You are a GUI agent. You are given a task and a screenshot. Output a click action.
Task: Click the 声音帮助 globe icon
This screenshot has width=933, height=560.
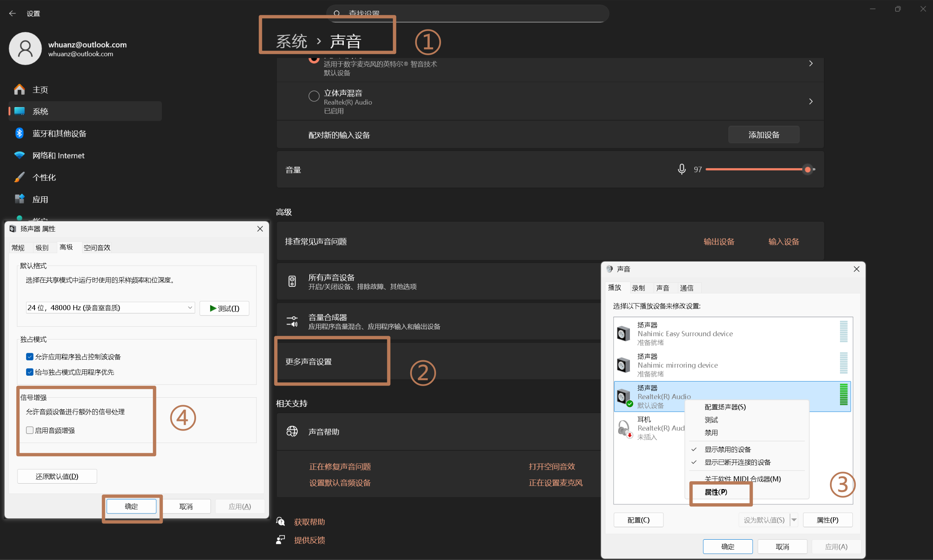pyautogui.click(x=292, y=431)
